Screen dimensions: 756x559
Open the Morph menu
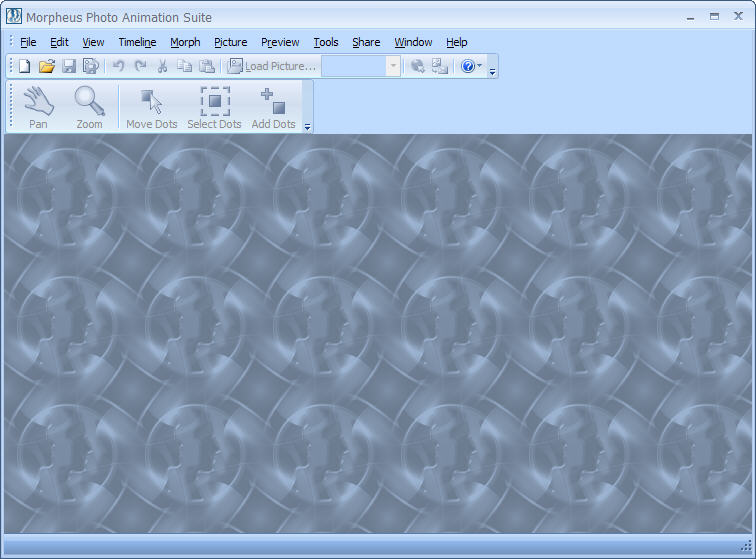click(x=185, y=42)
